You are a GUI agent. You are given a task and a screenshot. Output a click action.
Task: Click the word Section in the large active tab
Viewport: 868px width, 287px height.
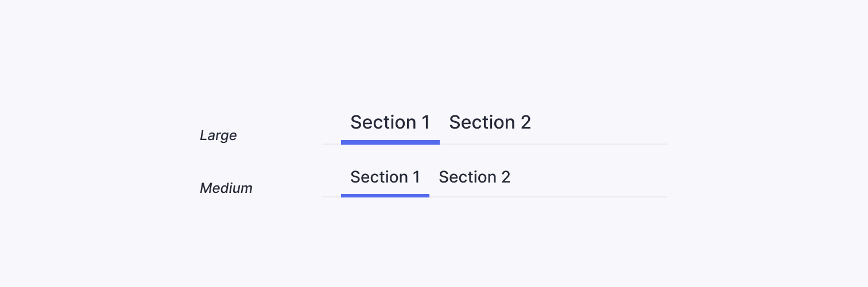point(383,122)
